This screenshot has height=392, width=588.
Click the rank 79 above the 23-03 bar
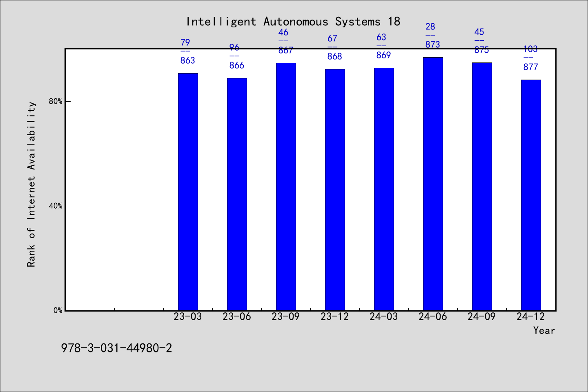click(185, 42)
